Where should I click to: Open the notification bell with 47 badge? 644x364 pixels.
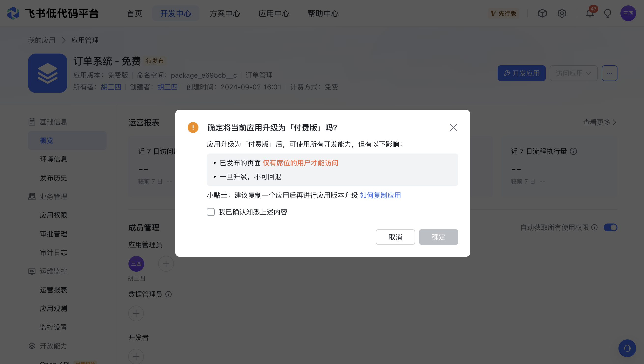click(590, 13)
